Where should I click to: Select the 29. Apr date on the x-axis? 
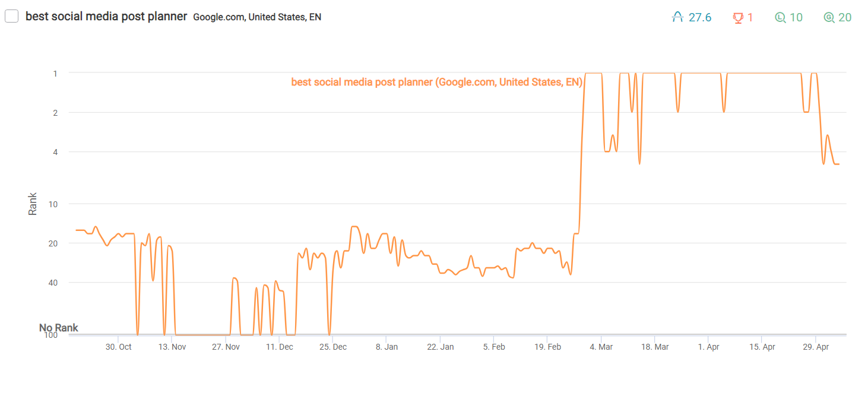(x=816, y=347)
